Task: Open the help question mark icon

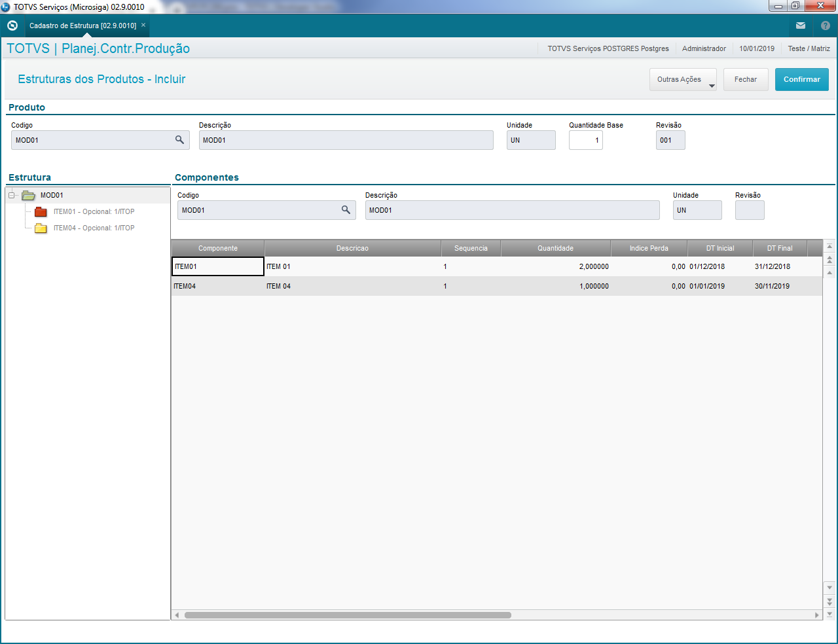Action: pos(826,26)
